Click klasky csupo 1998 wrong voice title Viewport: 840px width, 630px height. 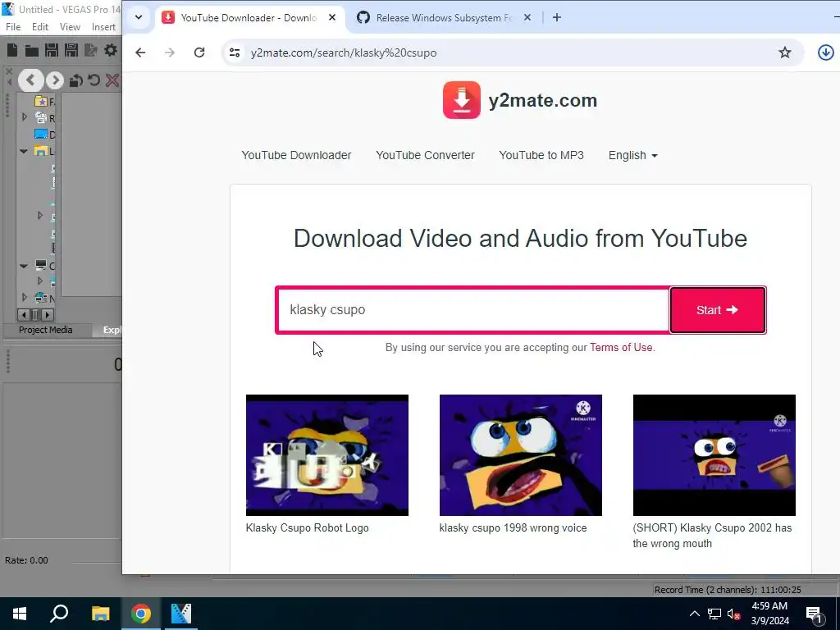pyautogui.click(x=513, y=528)
